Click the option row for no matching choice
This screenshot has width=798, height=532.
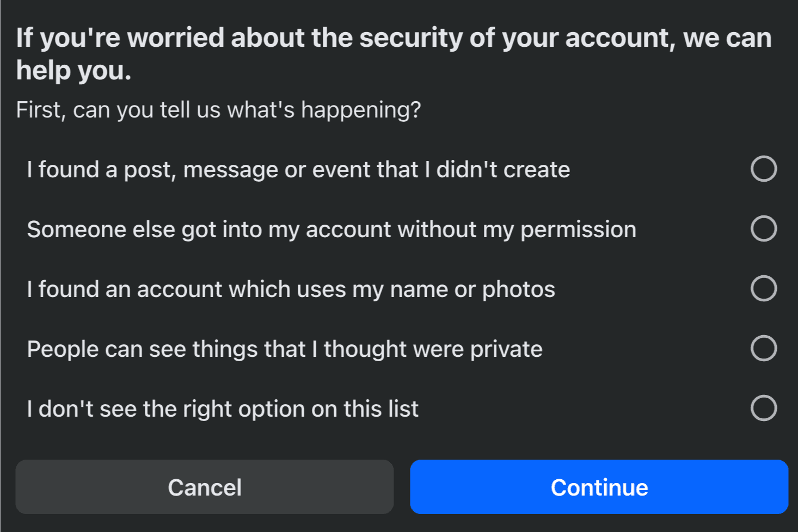click(222, 409)
